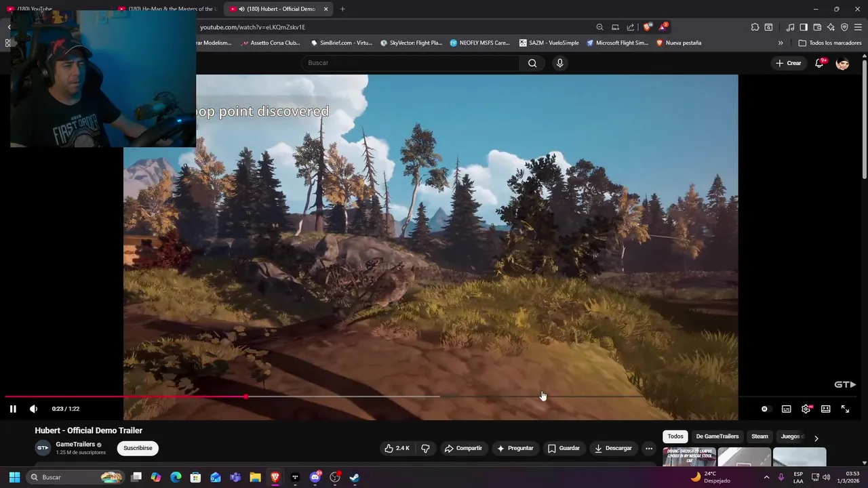Open the GameTrailers channel avatar
Screen dimensions: 868x488
43,448
